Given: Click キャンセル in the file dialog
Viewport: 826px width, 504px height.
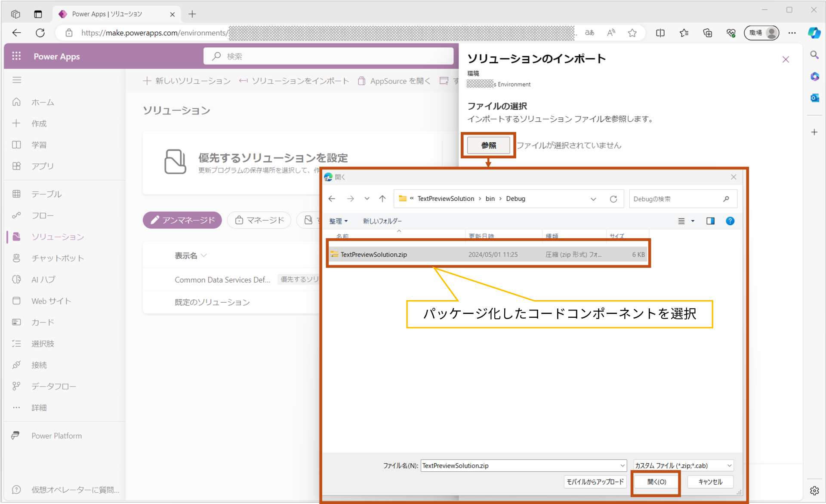Looking at the screenshot, I should click(x=710, y=482).
